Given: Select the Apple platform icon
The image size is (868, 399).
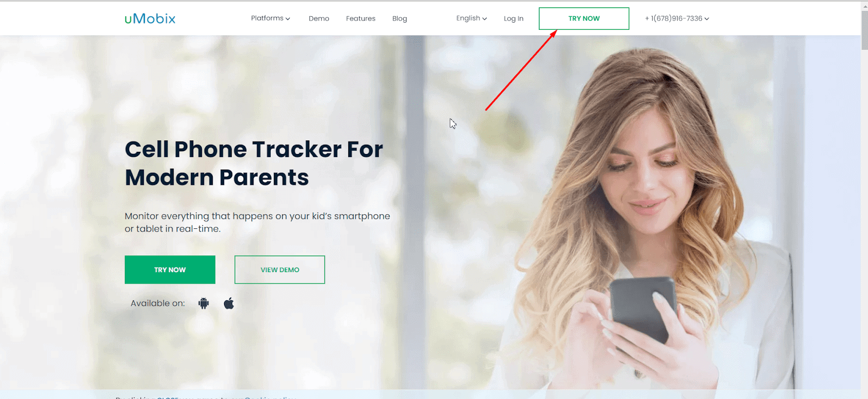Looking at the screenshot, I should coord(229,303).
